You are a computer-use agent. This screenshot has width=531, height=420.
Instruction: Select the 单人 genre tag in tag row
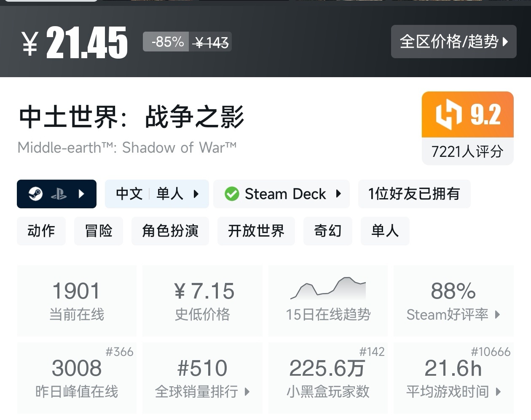point(385,231)
